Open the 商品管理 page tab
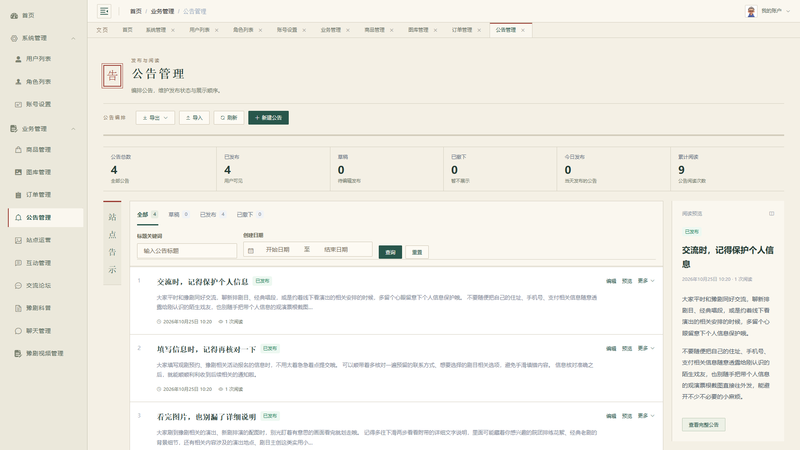Image resolution: width=800 pixels, height=450 pixels. (x=374, y=30)
